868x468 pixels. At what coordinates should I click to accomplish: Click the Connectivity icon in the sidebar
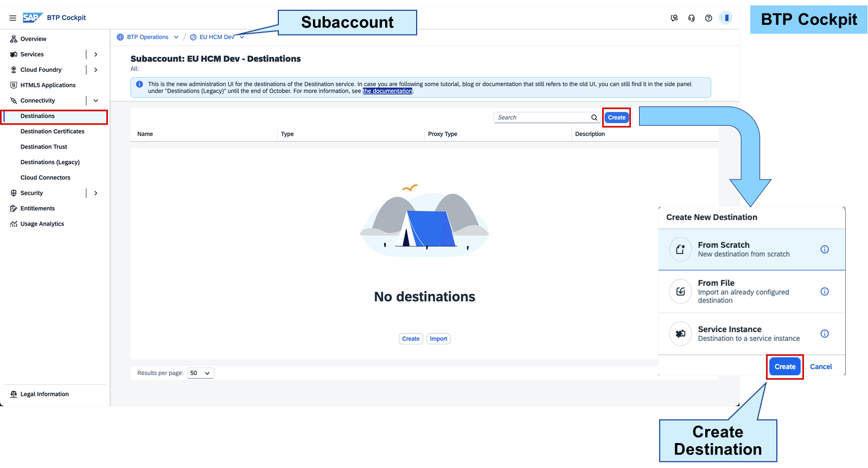click(x=14, y=101)
